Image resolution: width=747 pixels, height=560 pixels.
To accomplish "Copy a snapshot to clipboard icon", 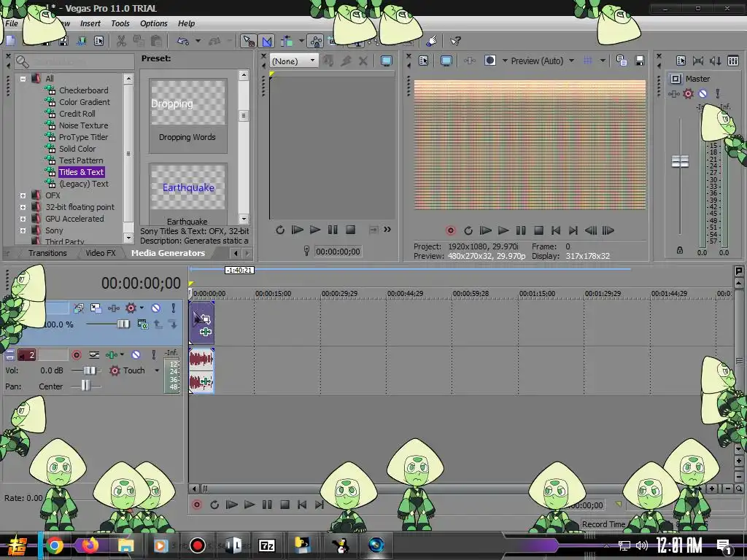I will [x=622, y=61].
